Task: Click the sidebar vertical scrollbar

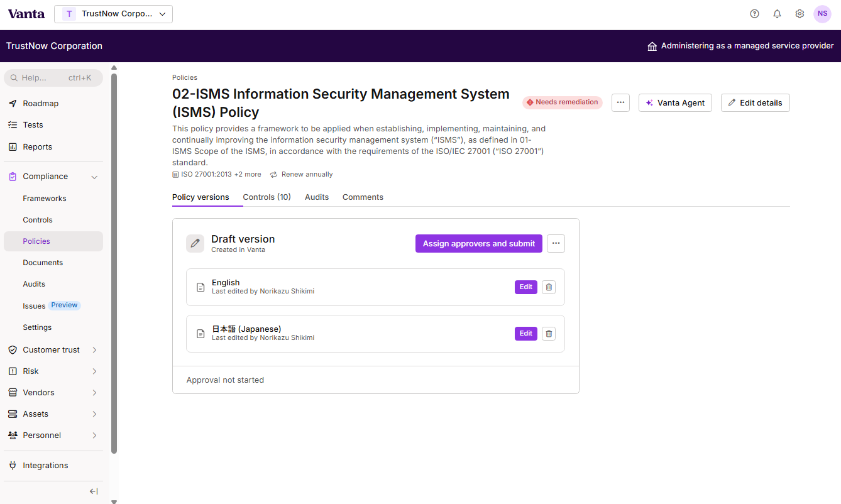Action: pyautogui.click(x=114, y=263)
